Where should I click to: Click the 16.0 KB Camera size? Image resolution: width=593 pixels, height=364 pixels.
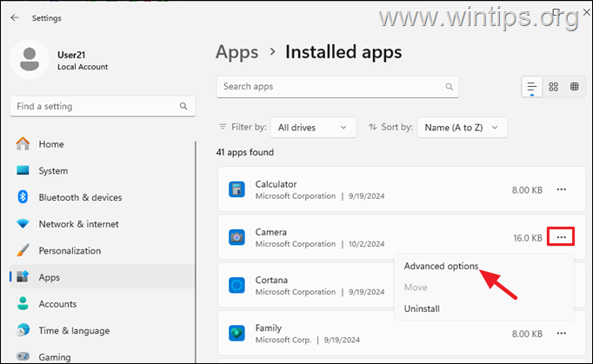pos(527,238)
